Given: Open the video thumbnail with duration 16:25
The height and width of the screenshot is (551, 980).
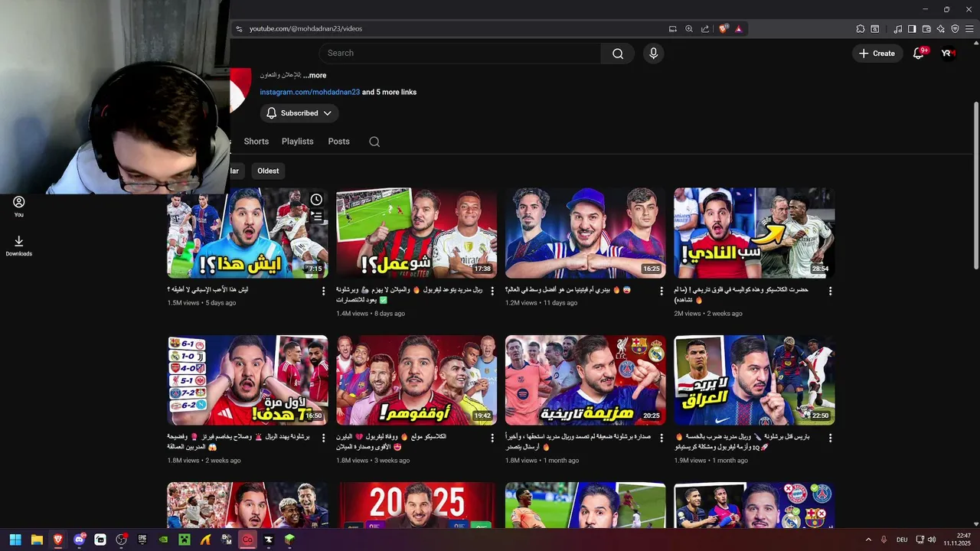Looking at the screenshot, I should pos(586,233).
